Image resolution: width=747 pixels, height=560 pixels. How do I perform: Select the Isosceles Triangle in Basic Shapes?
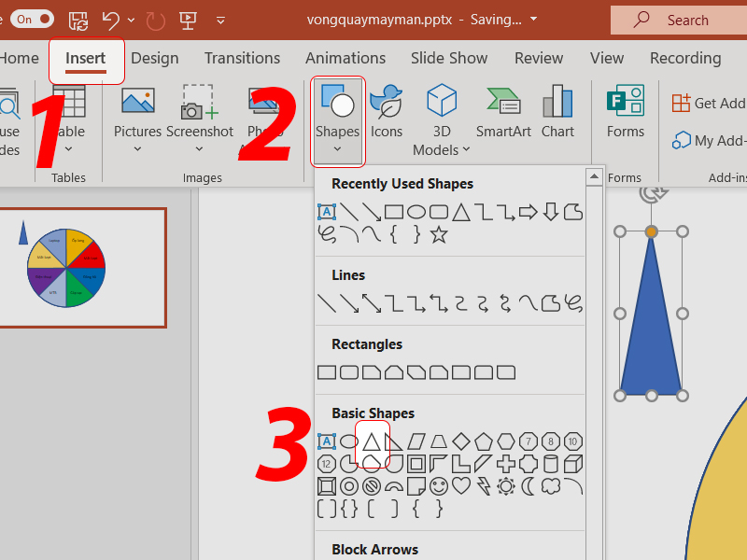(373, 441)
